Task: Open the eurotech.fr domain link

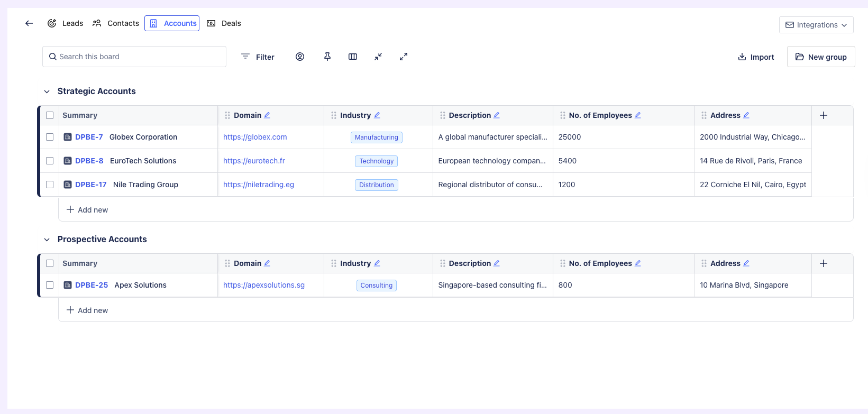Action: (x=254, y=161)
